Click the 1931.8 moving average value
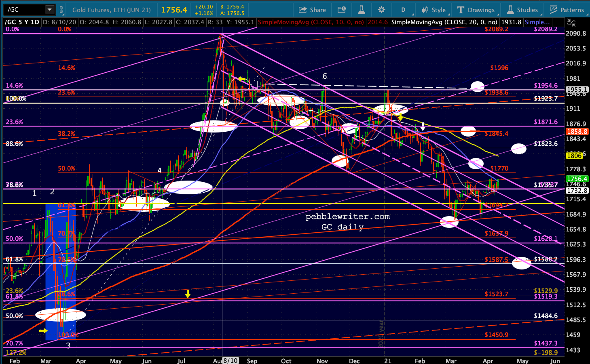590x364 pixels. coord(511,22)
